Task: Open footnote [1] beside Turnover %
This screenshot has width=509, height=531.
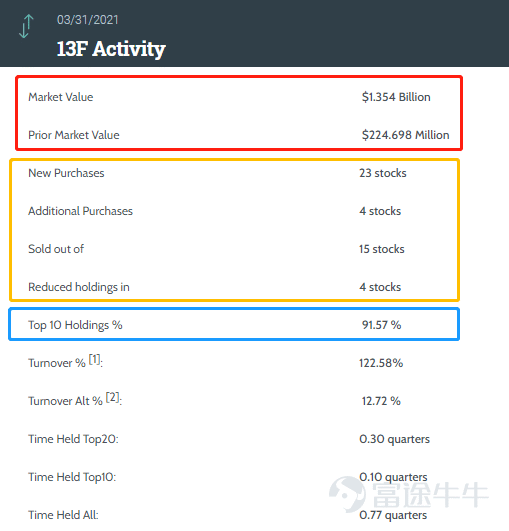Action: [x=94, y=359]
